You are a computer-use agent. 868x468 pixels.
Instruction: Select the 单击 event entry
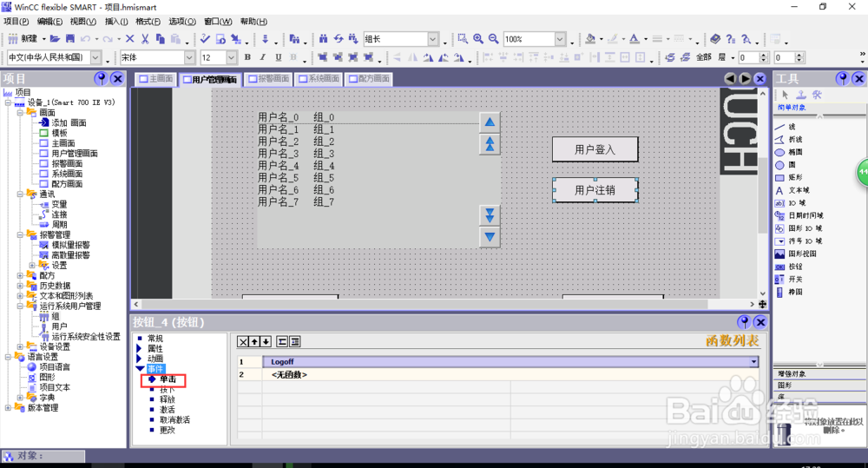(168, 379)
